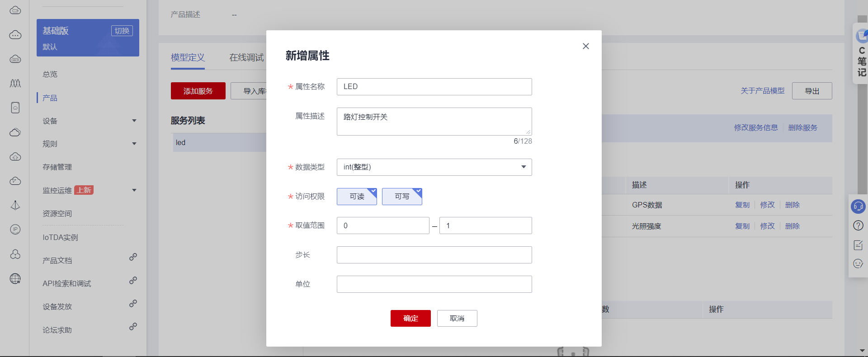Toggle the 可写 access permission
The width and height of the screenshot is (868, 357).
[402, 197]
